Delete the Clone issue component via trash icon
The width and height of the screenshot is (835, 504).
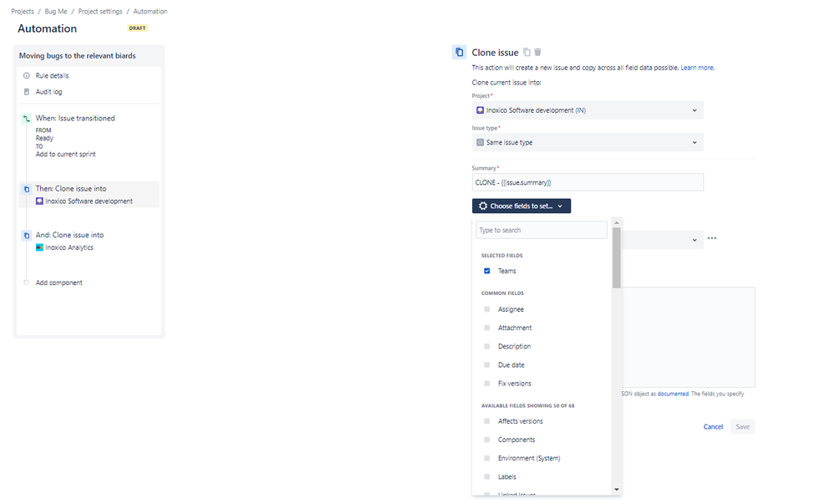coord(537,52)
